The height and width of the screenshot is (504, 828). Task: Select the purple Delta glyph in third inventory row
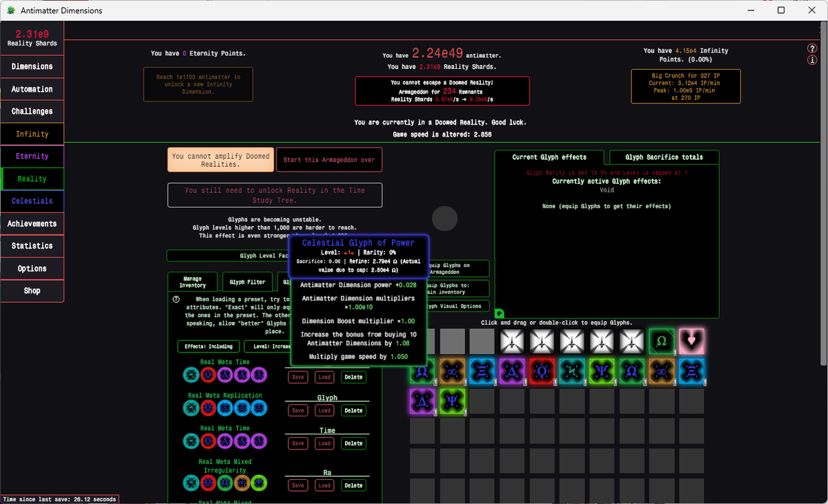(422, 401)
